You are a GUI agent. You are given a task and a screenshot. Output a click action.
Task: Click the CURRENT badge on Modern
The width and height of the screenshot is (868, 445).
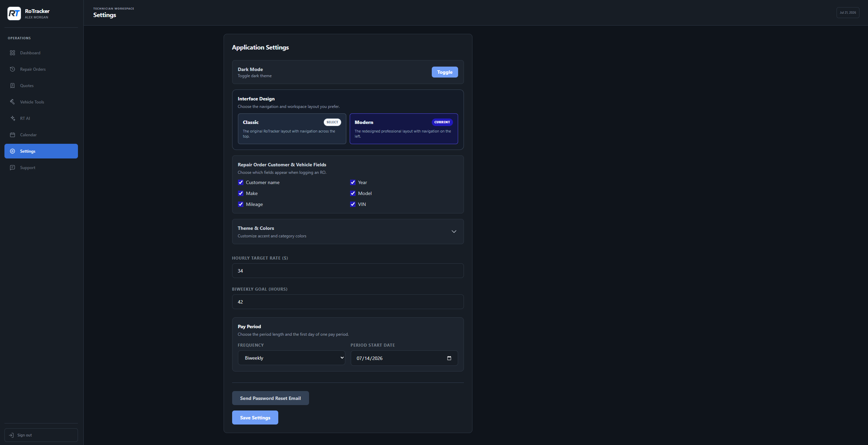coord(442,122)
